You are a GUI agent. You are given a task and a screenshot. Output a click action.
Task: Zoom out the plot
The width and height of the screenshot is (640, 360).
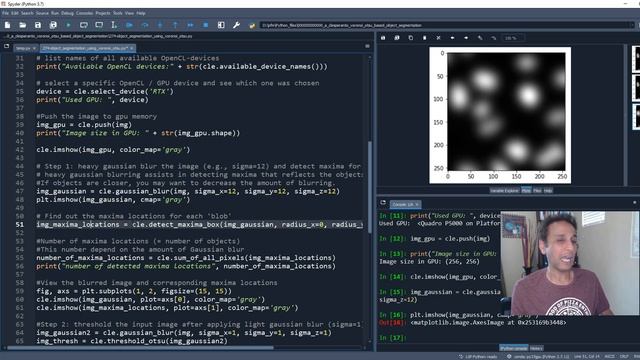tap(494, 38)
